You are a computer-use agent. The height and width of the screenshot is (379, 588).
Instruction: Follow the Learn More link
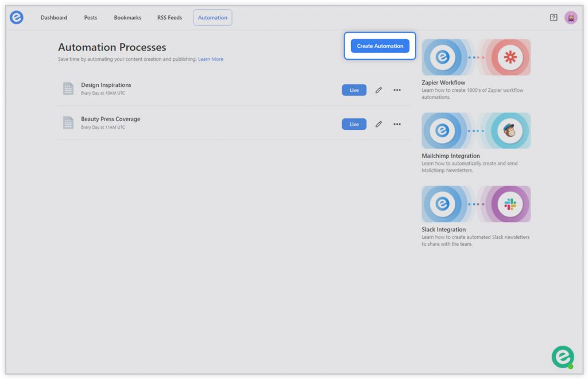[x=211, y=59]
